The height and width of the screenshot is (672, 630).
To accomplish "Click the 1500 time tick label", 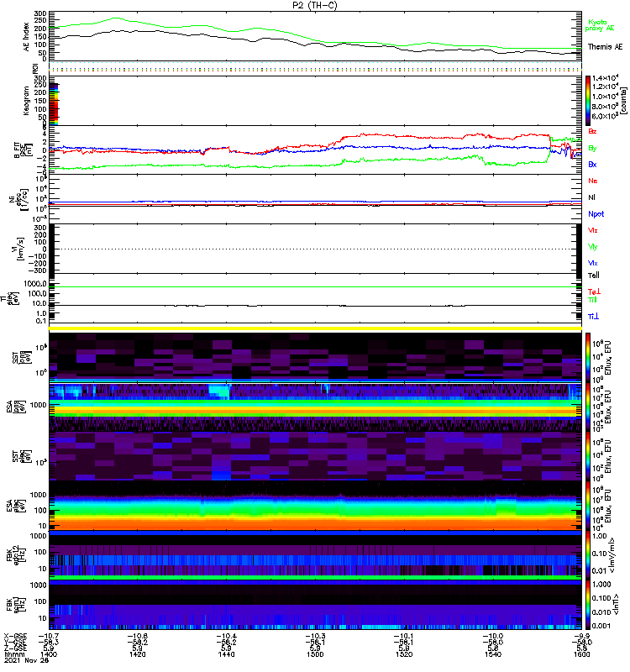I will tap(315, 654).
